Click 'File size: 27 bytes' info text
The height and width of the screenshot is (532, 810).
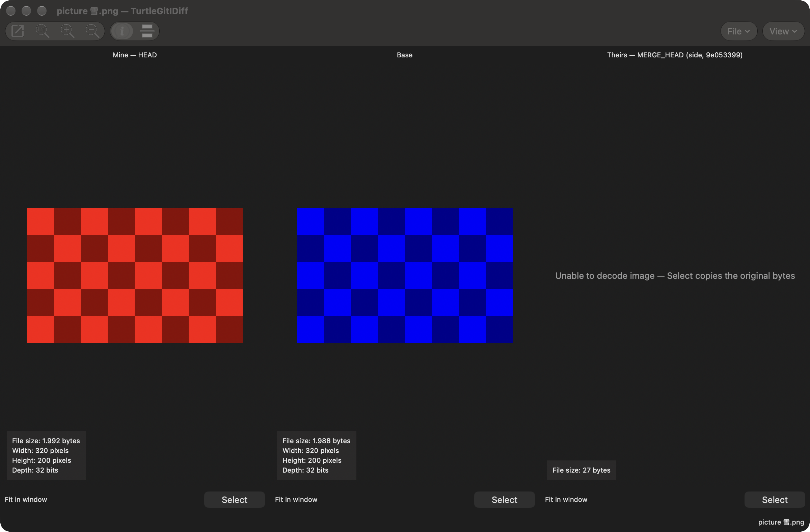pos(581,470)
